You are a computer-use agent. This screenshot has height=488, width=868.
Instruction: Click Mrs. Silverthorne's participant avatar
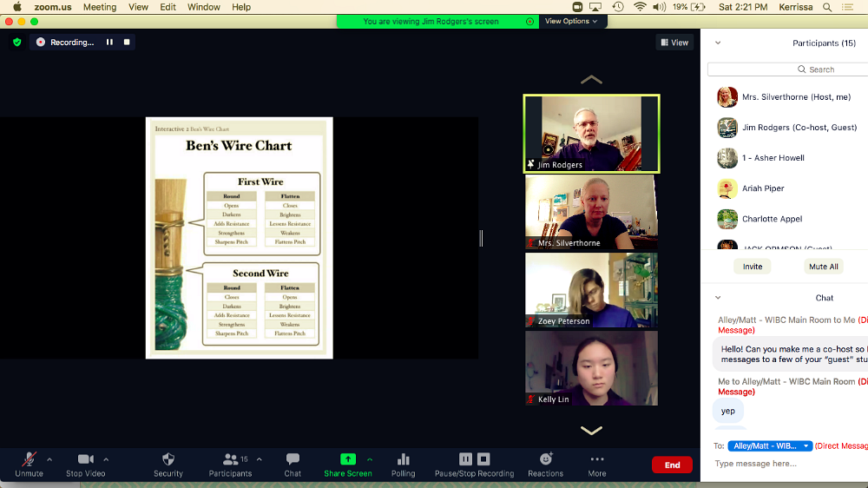coord(727,97)
